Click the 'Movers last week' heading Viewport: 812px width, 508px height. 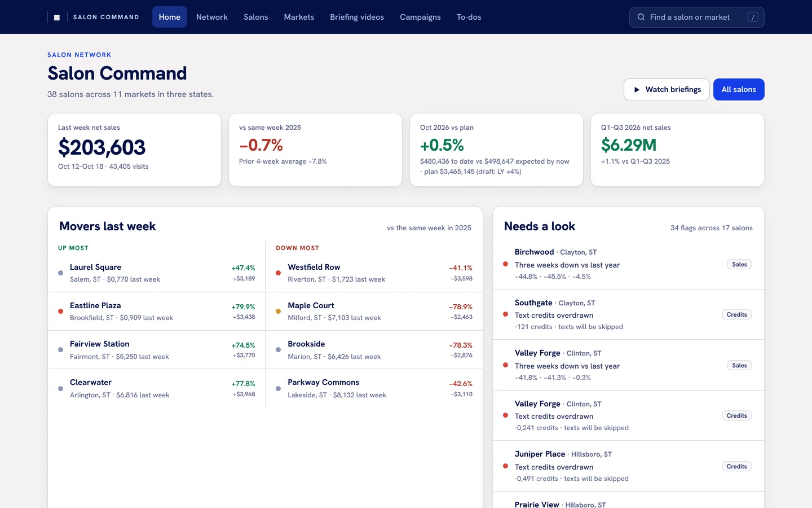pyautogui.click(x=107, y=226)
